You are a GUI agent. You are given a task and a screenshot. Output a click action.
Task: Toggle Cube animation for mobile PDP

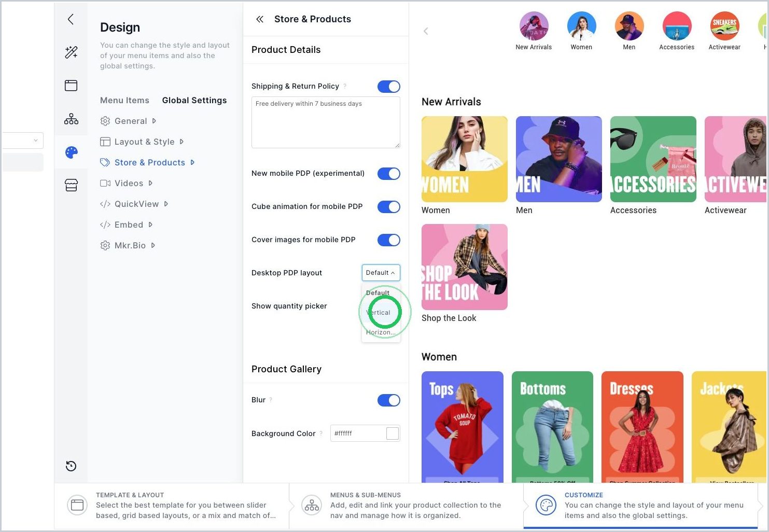(388, 207)
